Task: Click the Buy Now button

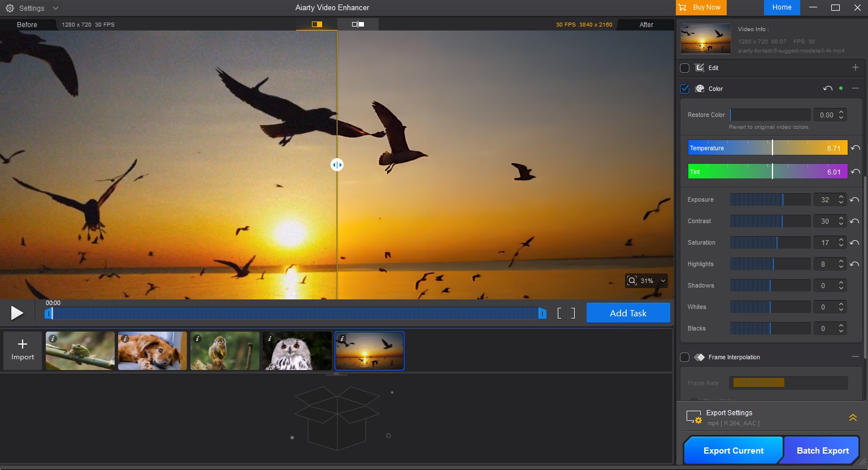Action: click(x=701, y=7)
